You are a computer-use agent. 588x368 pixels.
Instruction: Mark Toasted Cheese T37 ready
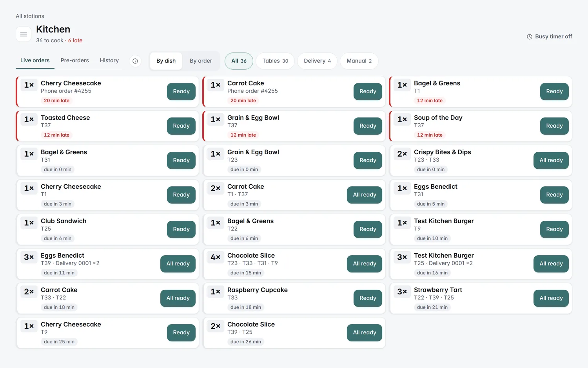coord(181,126)
